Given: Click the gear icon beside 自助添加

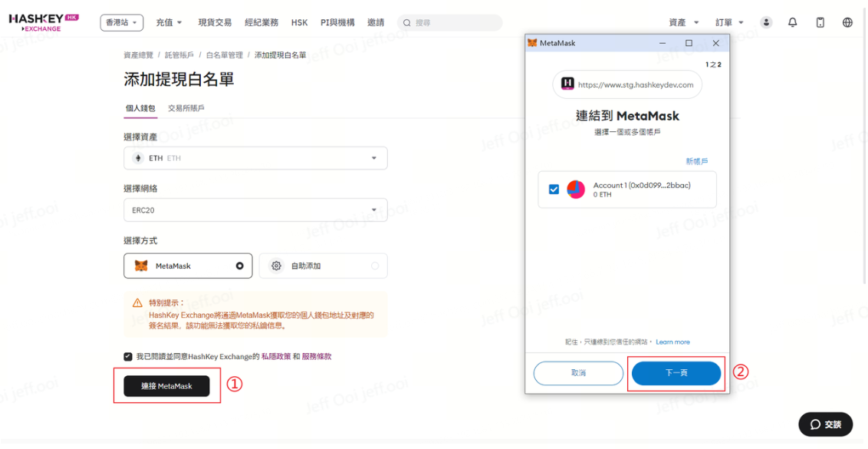Looking at the screenshot, I should pos(276,266).
